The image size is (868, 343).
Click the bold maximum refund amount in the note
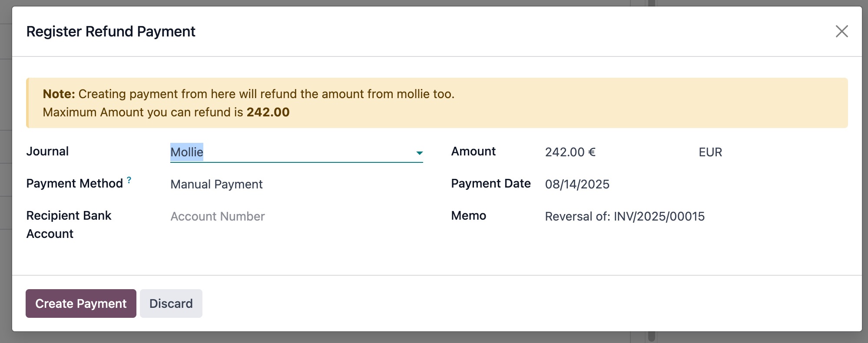268,112
